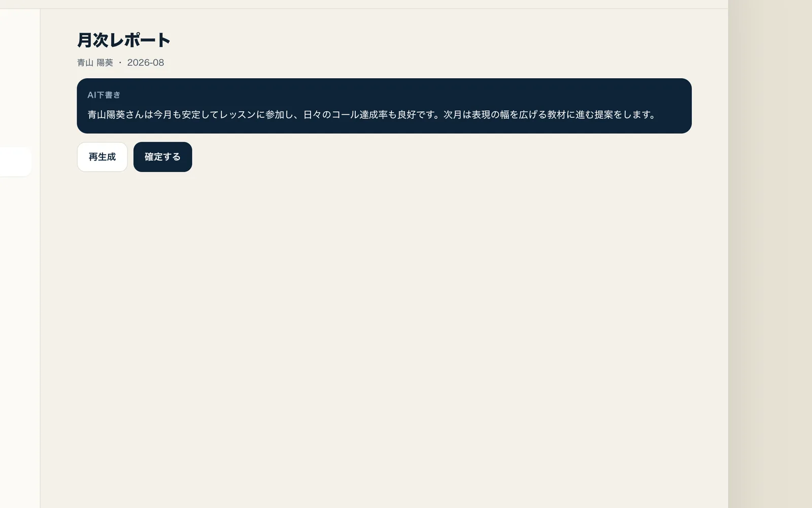Click the 青山 陽葵 · 2026-08 subtitle
Viewport: 812px width, 508px height.
coord(121,62)
